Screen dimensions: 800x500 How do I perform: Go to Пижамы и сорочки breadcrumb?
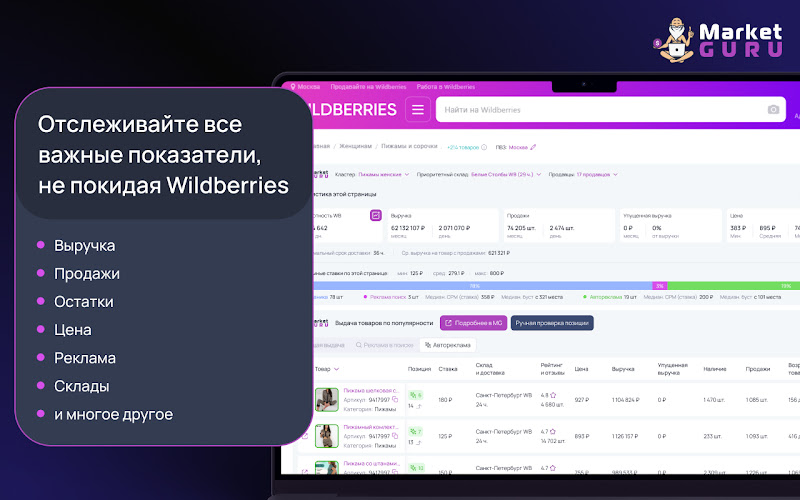pos(409,146)
